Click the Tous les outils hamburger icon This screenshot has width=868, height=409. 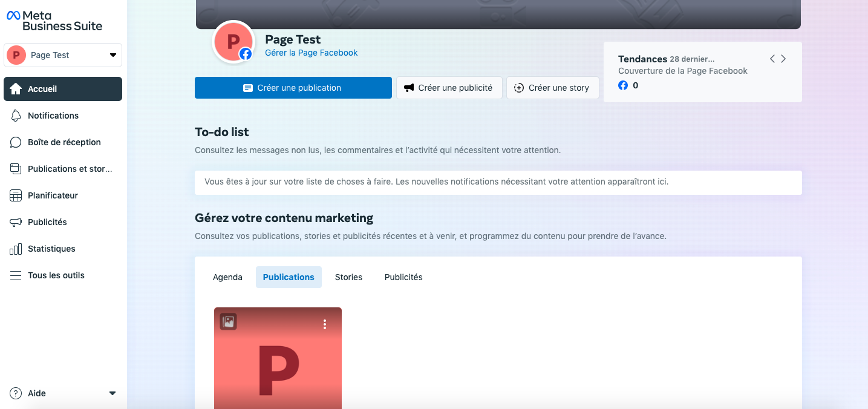[16, 275]
